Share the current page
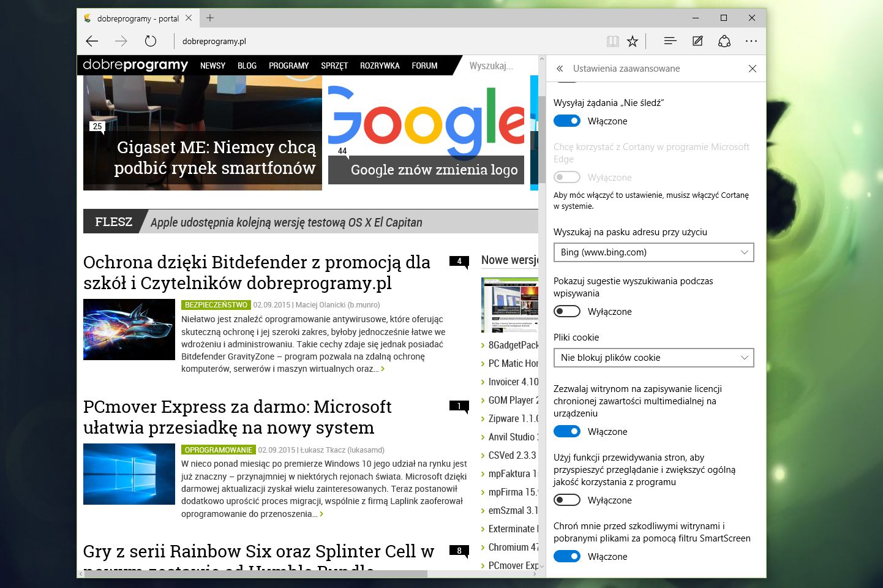Screen dimensions: 883x588 tap(724, 40)
